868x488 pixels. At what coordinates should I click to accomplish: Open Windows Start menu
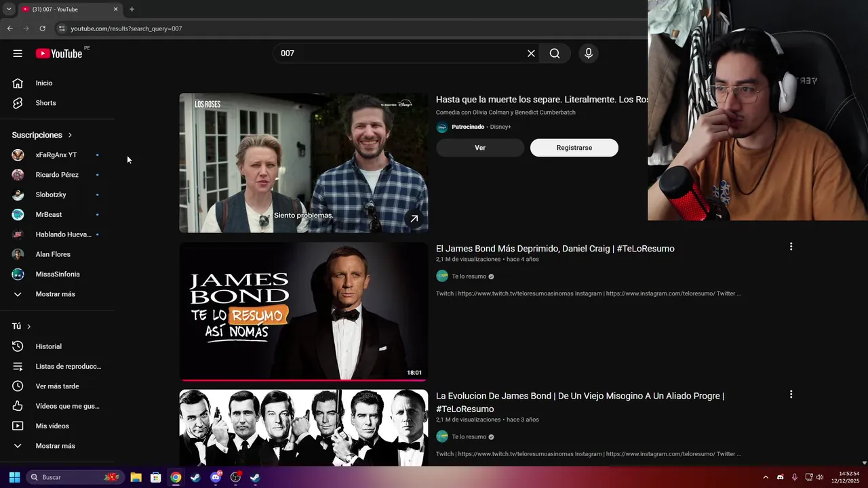click(14, 477)
